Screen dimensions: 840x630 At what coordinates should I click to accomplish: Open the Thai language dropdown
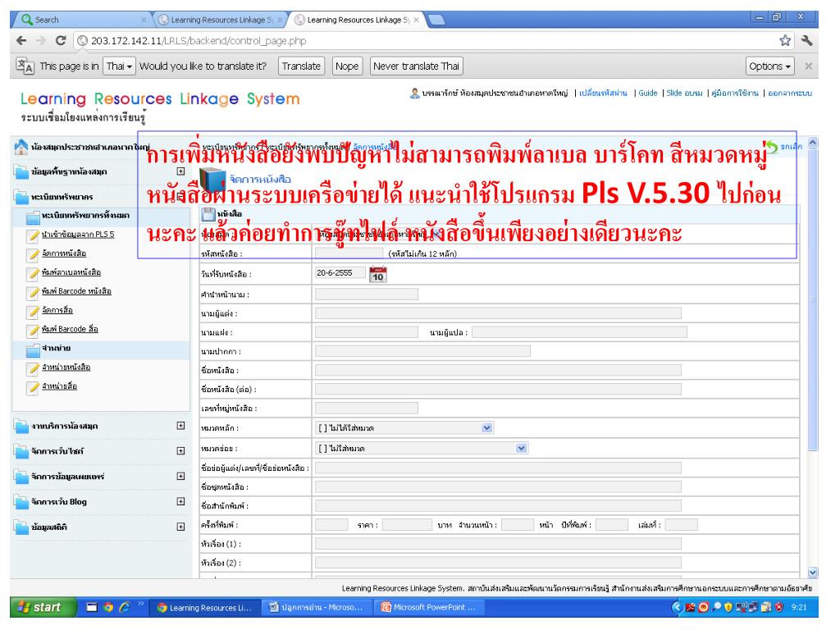(119, 66)
